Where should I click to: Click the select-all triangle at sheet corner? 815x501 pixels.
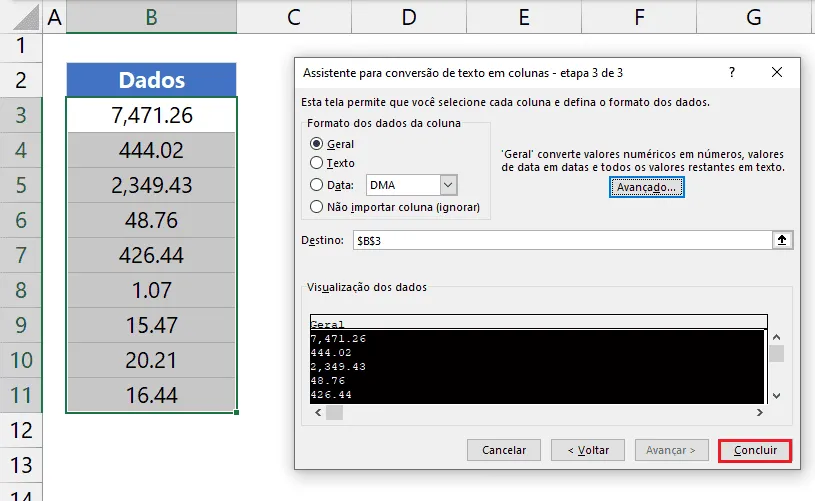point(27,18)
